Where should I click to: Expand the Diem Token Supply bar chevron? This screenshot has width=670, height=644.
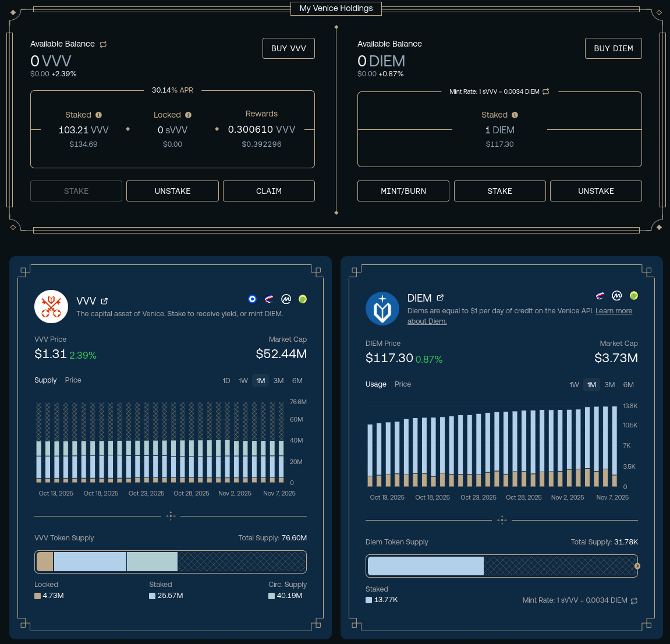click(x=637, y=565)
